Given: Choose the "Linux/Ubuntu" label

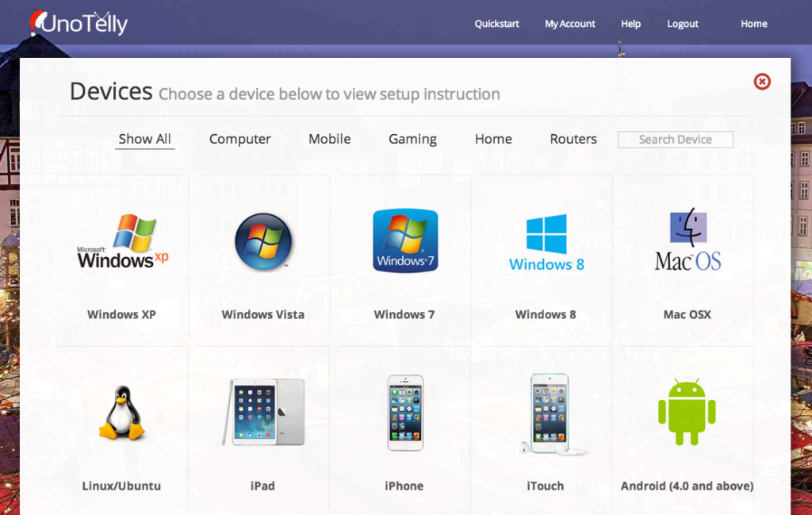Looking at the screenshot, I should coord(121,486).
